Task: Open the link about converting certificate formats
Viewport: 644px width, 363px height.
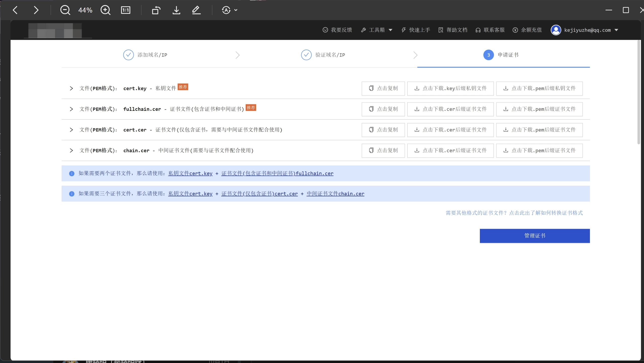Action: pyautogui.click(x=514, y=213)
